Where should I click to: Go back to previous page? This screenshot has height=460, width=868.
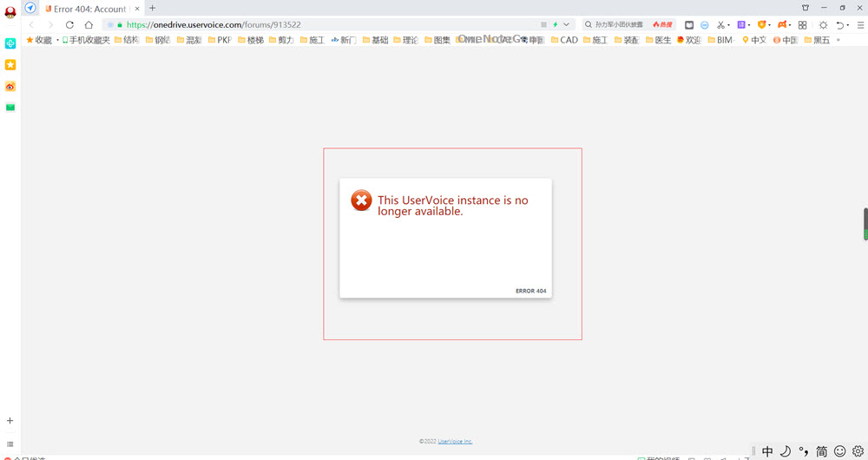31,25
